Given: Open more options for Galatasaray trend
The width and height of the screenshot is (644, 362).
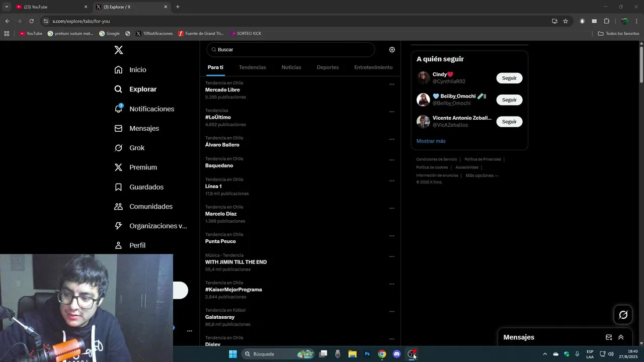Looking at the screenshot, I should tap(391, 312).
